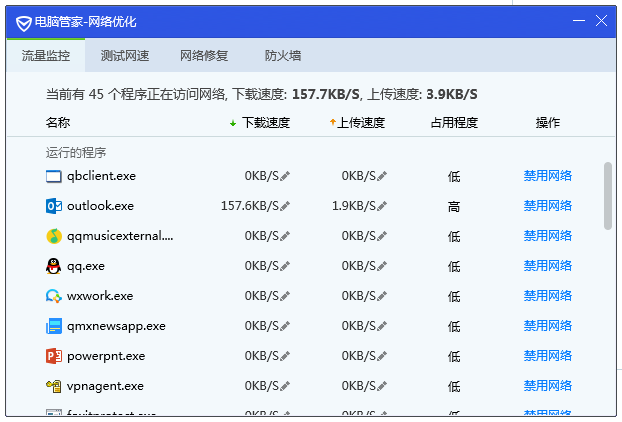
Task: Click the program list vertical scrollbar
Action: pyautogui.click(x=608, y=196)
